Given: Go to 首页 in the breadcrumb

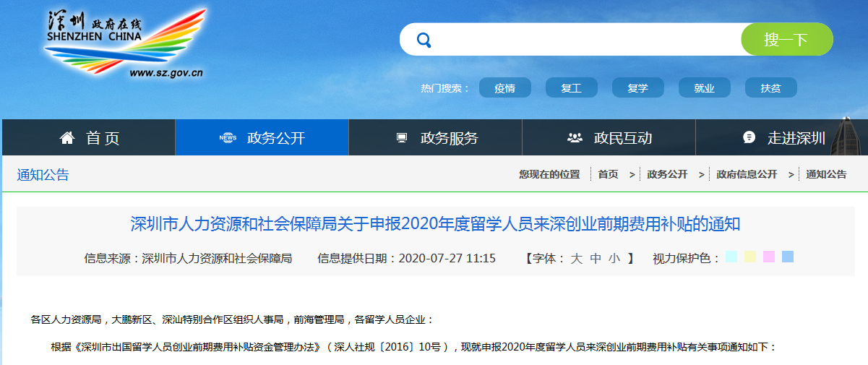Looking at the screenshot, I should 609,174.
